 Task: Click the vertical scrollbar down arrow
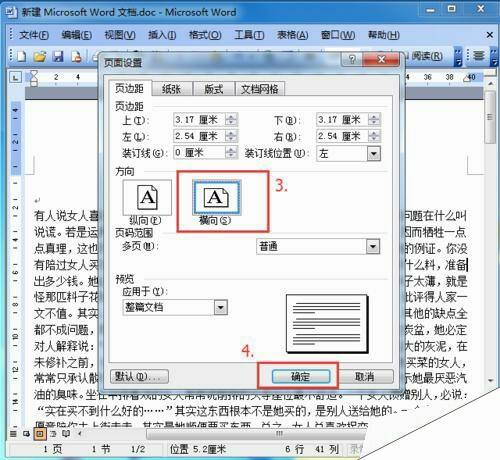490,380
